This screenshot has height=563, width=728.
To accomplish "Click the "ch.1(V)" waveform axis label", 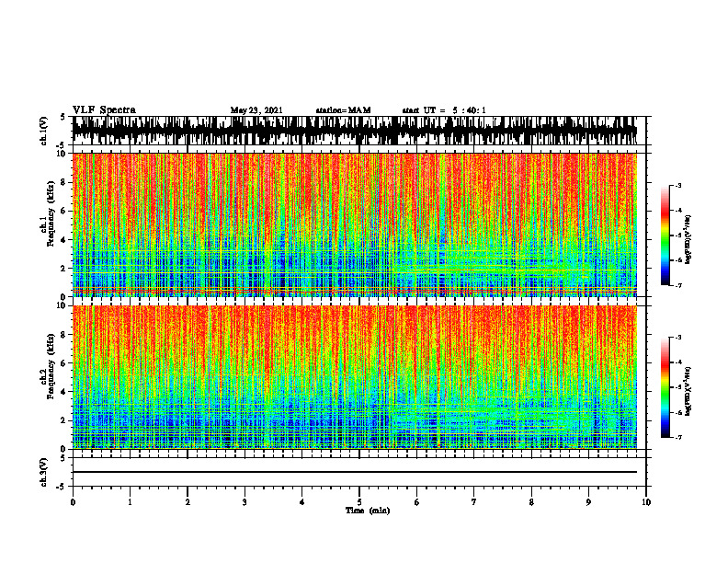I will (x=44, y=131).
